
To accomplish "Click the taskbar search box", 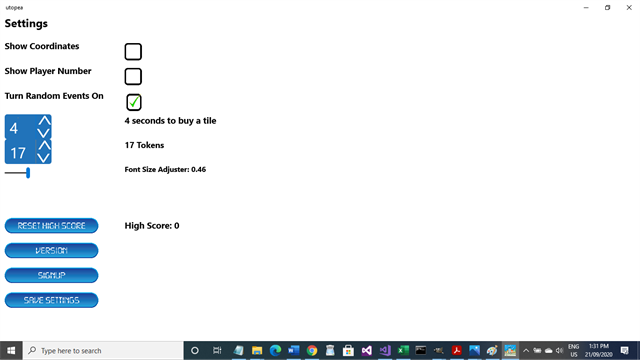I will [103, 351].
